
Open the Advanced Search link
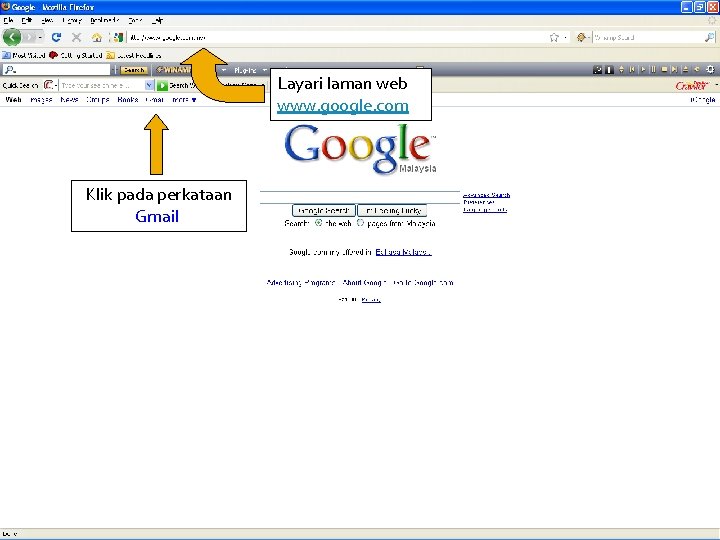pos(486,195)
